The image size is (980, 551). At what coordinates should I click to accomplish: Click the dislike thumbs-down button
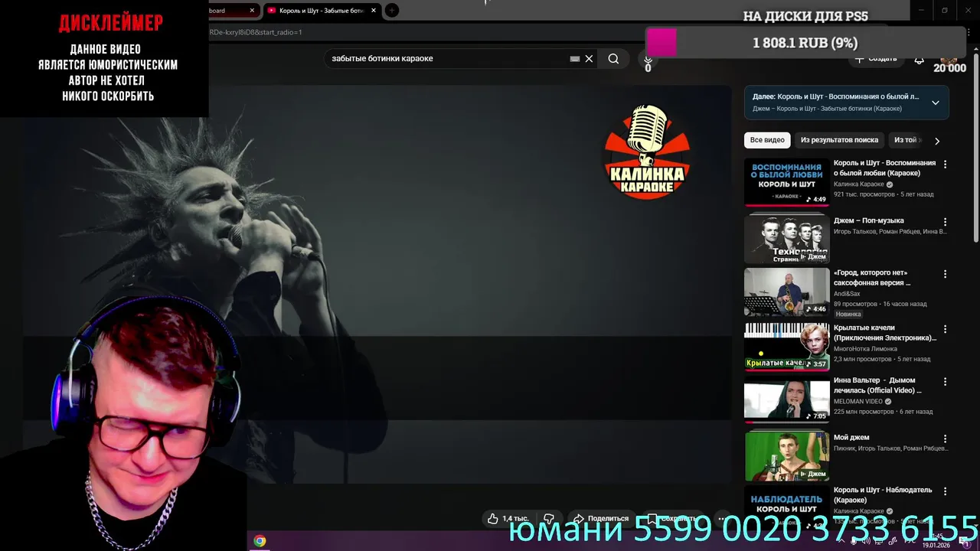click(549, 518)
